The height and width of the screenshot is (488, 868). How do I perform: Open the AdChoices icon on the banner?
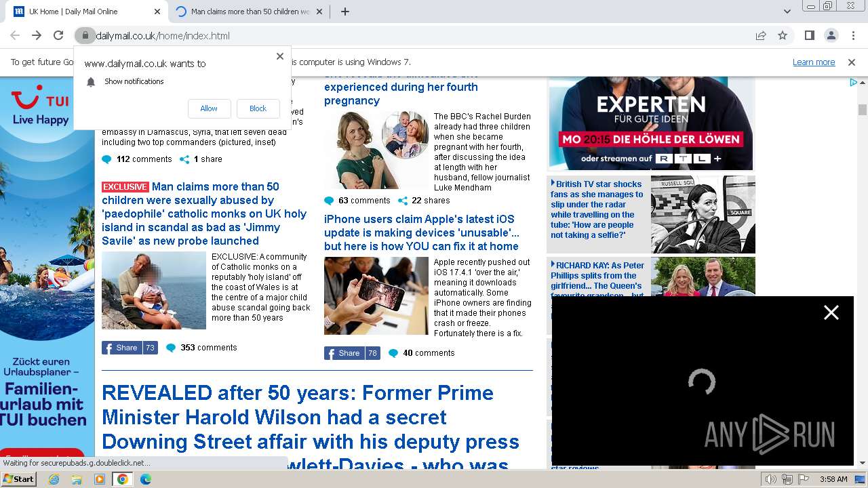[x=854, y=83]
